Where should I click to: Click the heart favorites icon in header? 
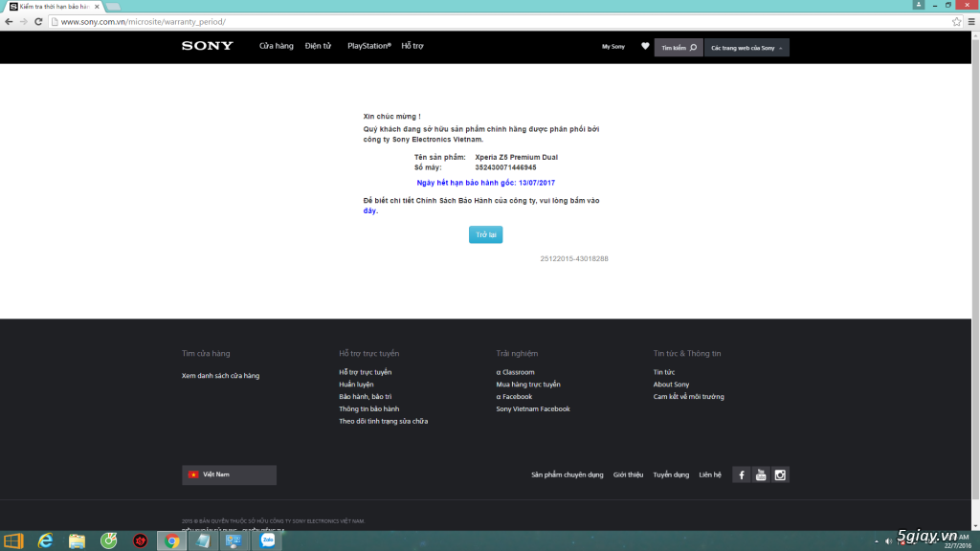click(645, 46)
